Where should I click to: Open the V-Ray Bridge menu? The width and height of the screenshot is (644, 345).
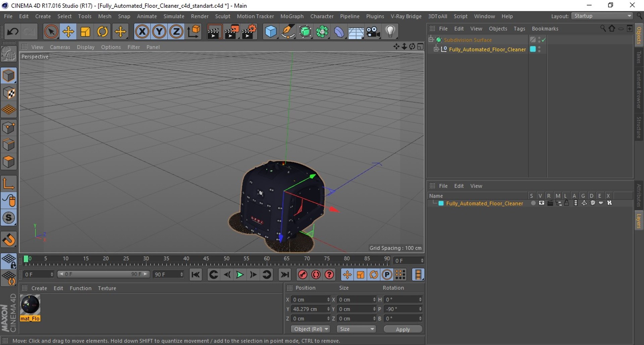point(406,16)
